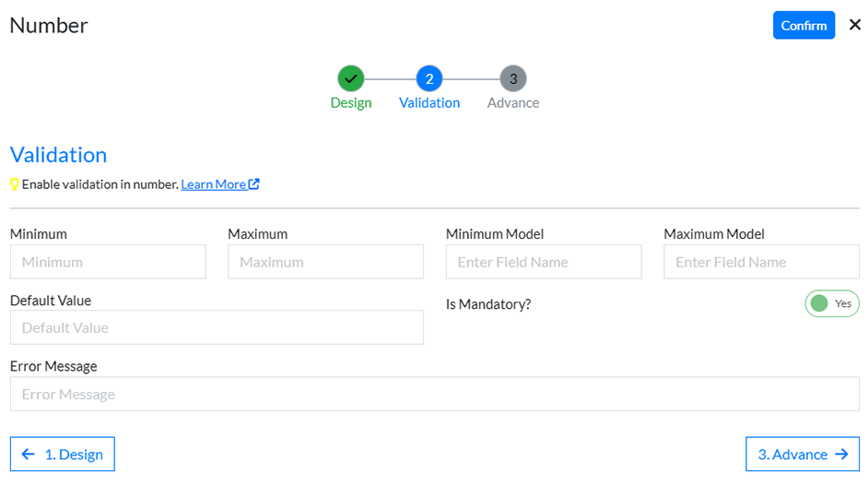Open the Learn More link
This screenshot has width=868, height=485.
[213, 184]
